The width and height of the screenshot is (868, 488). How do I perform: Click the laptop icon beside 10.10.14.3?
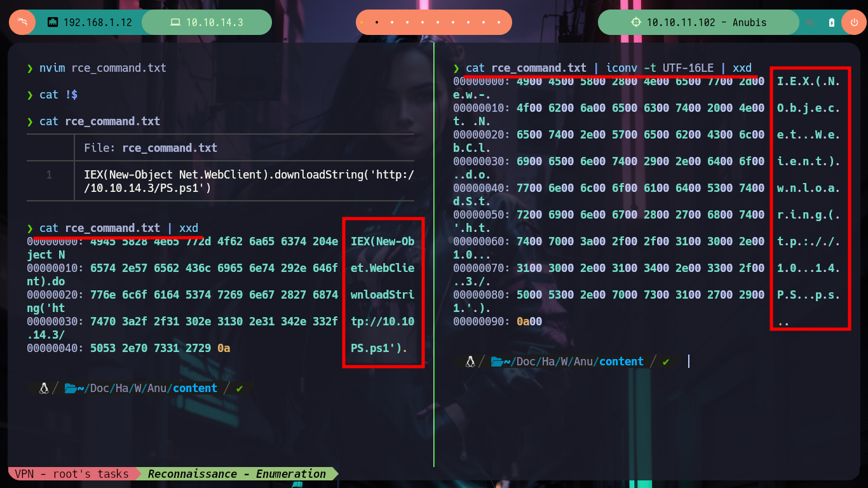(x=175, y=22)
